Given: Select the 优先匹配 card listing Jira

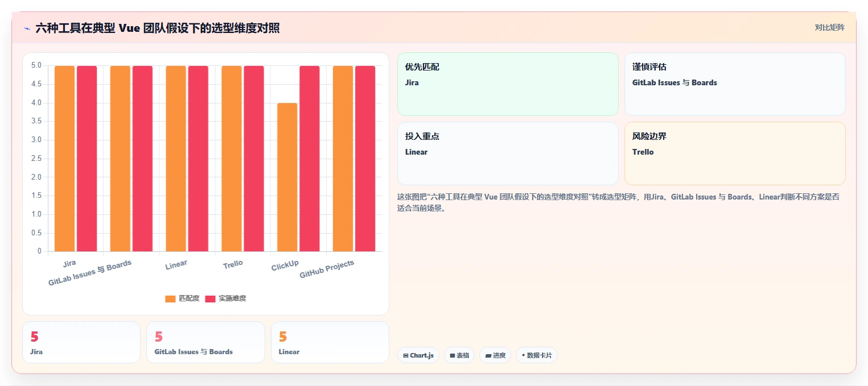Looking at the screenshot, I should click(x=508, y=84).
